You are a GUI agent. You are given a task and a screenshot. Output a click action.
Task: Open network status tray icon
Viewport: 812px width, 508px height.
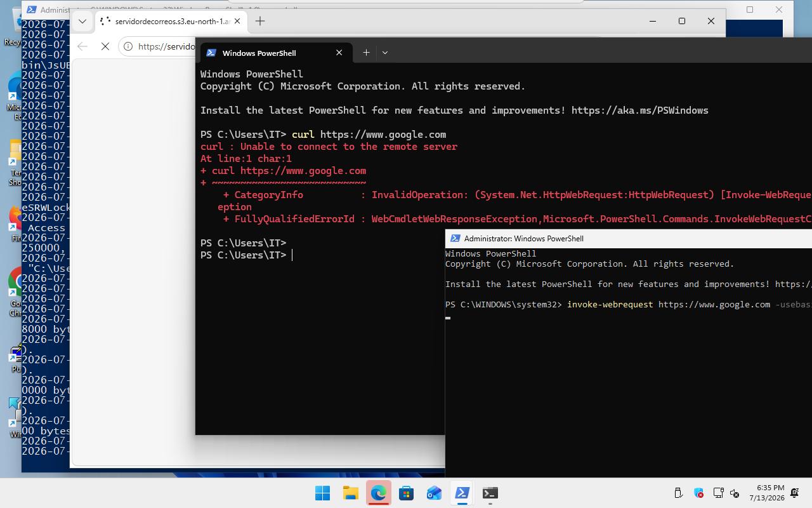tap(718, 493)
